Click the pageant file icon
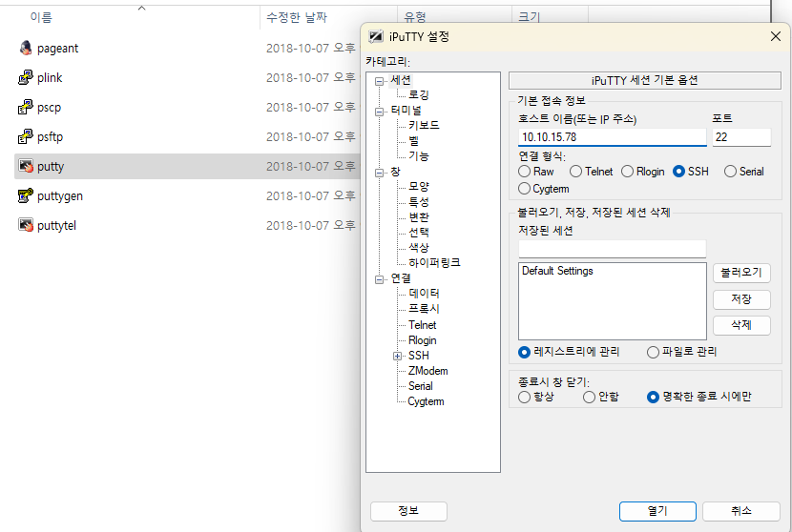 [x=26, y=48]
